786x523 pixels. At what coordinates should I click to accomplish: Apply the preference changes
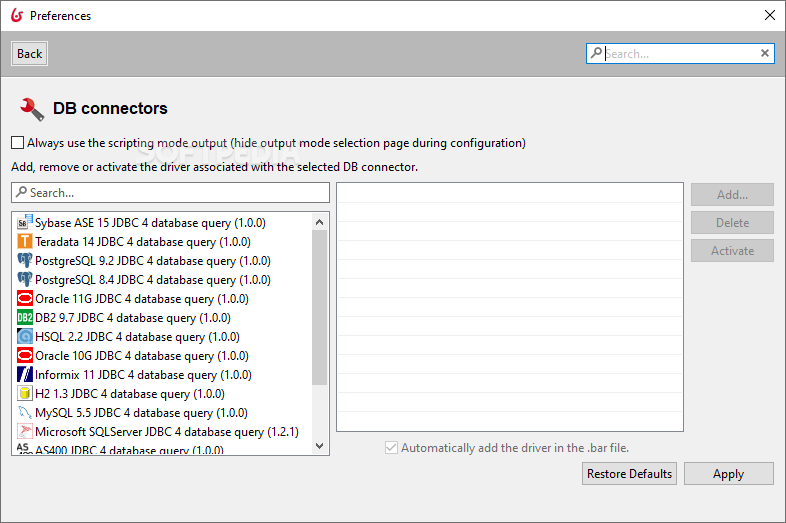click(x=728, y=474)
